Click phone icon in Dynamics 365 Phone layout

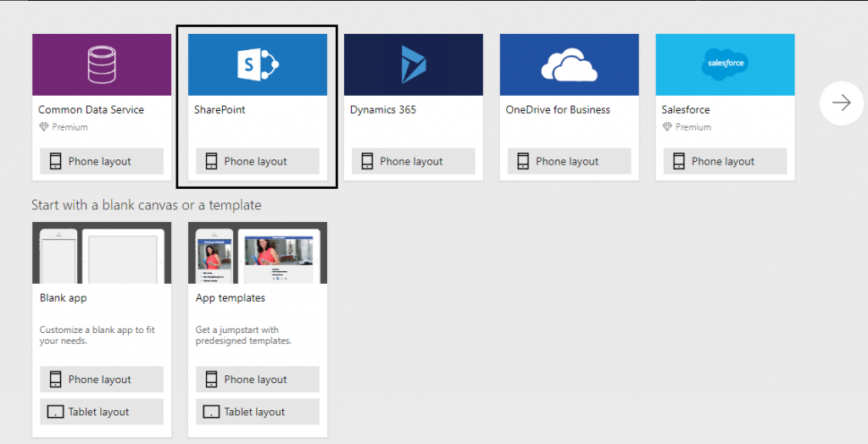click(x=367, y=161)
